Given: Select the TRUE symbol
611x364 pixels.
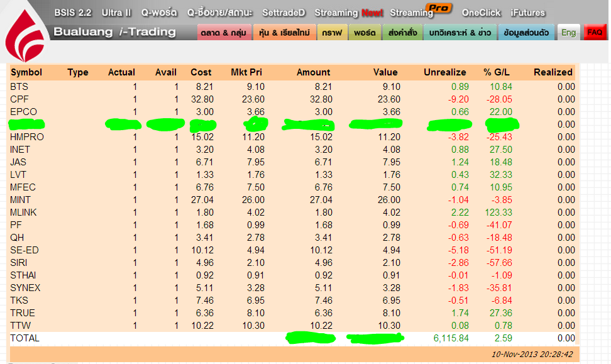Looking at the screenshot, I should point(23,313).
